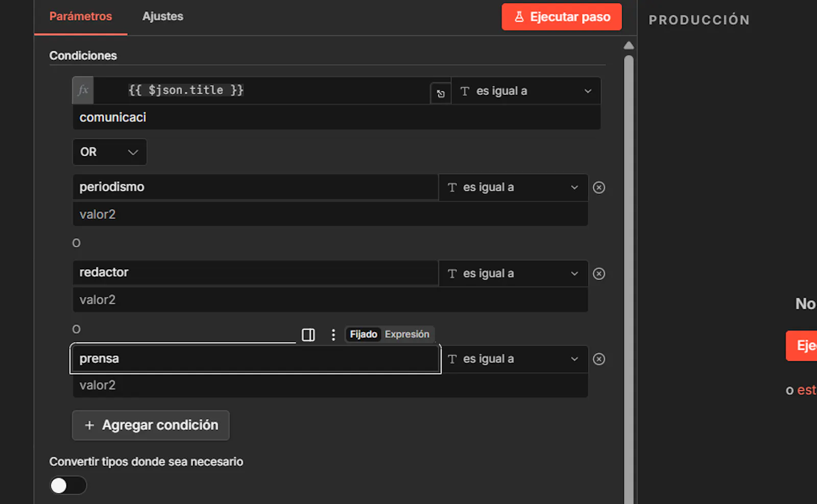This screenshot has width=817, height=504.
Task: Click the comunicaci value field
Action: tap(336, 117)
